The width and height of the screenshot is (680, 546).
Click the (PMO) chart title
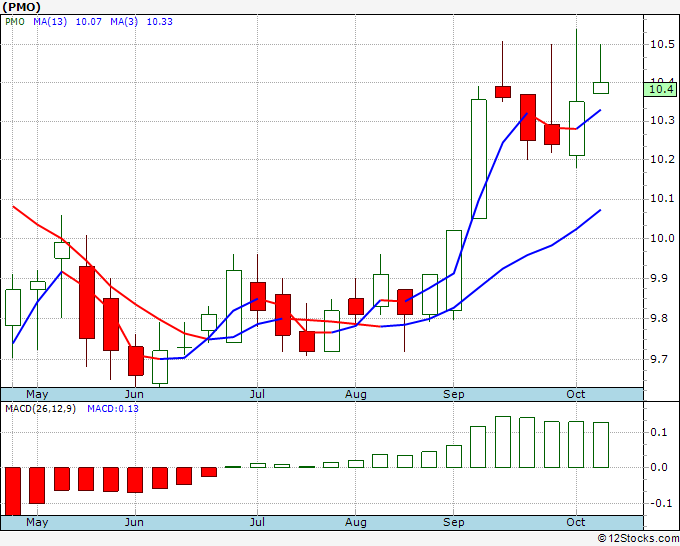[x=21, y=7]
